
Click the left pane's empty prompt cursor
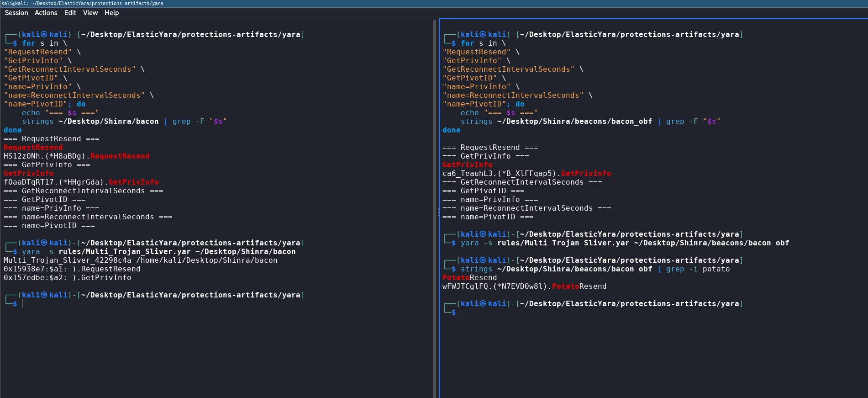click(x=22, y=304)
